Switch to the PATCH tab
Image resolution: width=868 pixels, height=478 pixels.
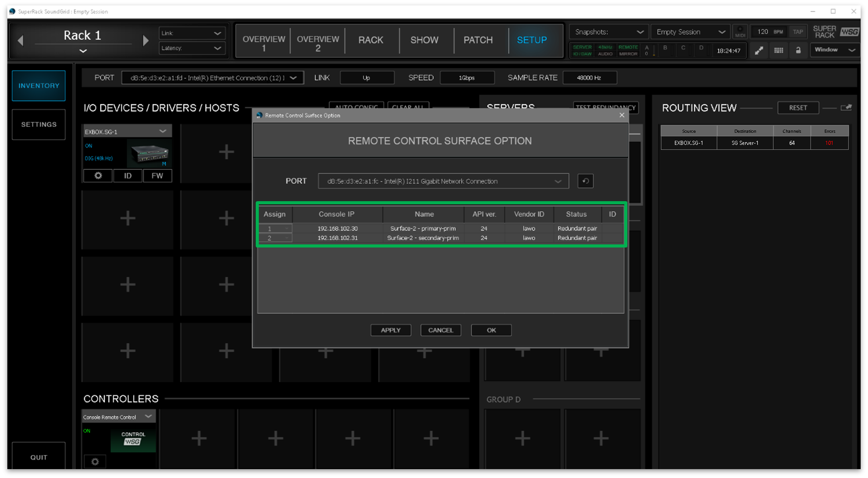tap(478, 40)
